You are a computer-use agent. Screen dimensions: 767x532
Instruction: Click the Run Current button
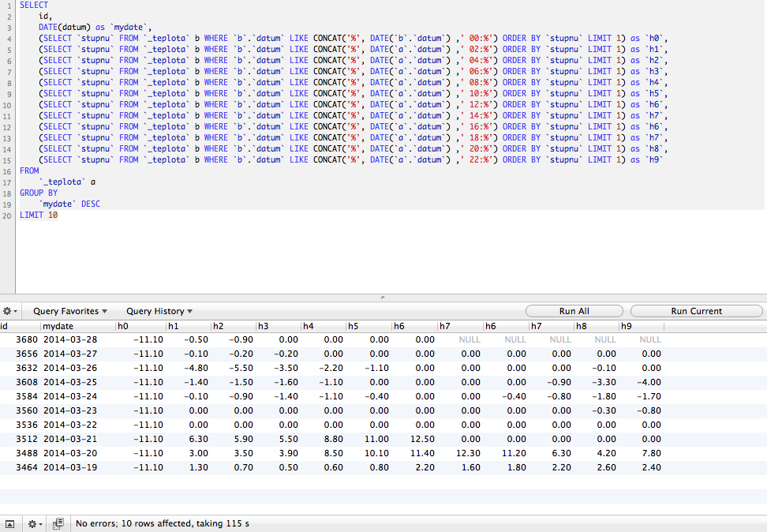coord(696,311)
